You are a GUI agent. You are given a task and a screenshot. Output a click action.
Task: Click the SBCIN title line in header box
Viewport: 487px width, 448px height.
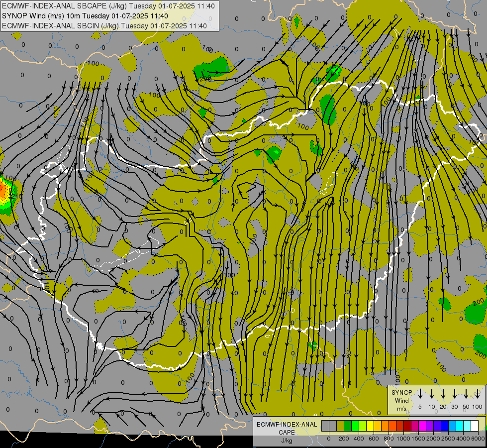pyautogui.click(x=104, y=26)
